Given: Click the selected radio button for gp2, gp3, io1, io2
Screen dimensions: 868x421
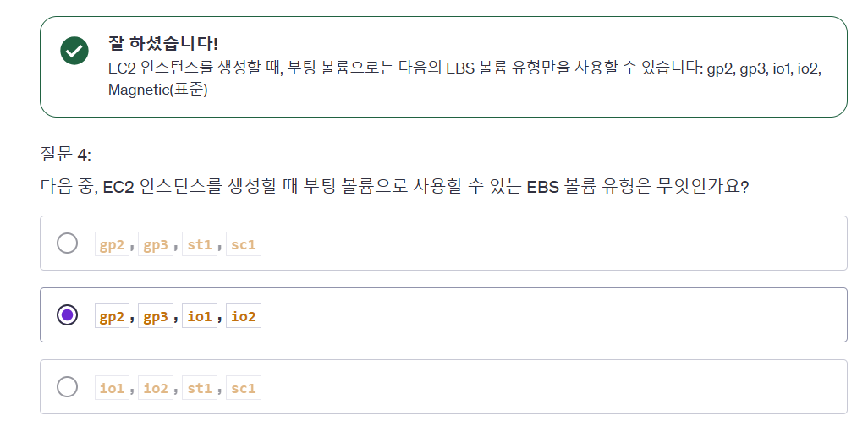Looking at the screenshot, I should [x=67, y=314].
